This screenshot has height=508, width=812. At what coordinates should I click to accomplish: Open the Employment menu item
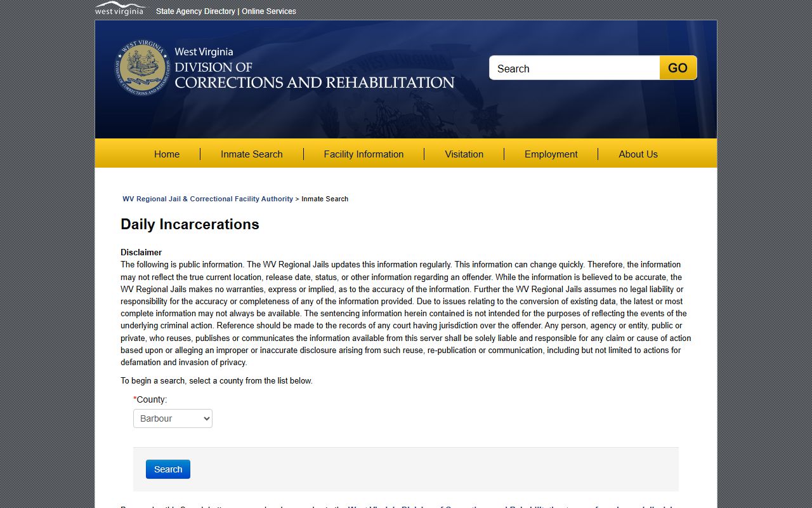coord(551,154)
